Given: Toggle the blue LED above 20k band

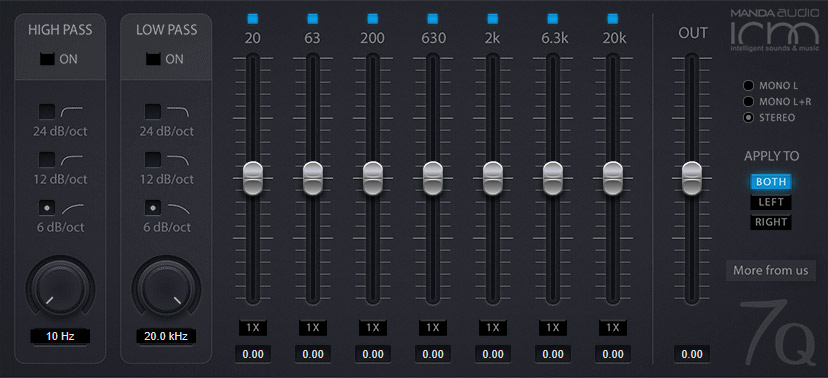Looking at the screenshot, I should pyautogui.click(x=613, y=19).
